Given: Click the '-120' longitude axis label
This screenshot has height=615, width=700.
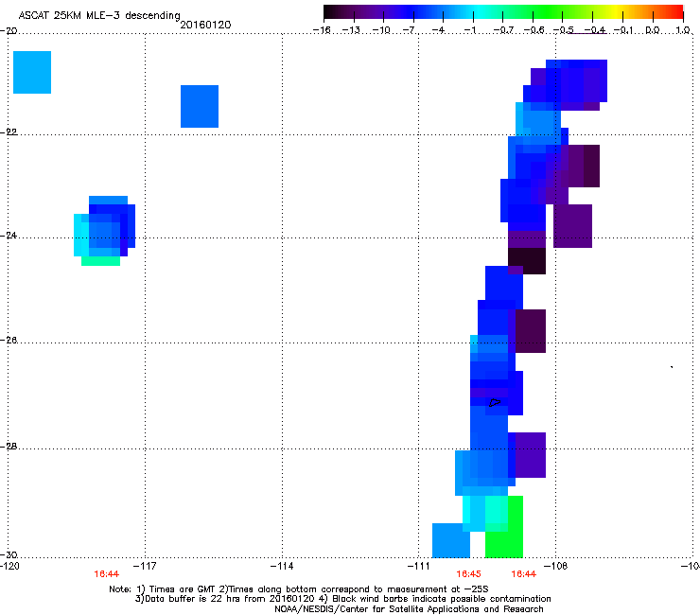Looking at the screenshot, I should (9, 567).
